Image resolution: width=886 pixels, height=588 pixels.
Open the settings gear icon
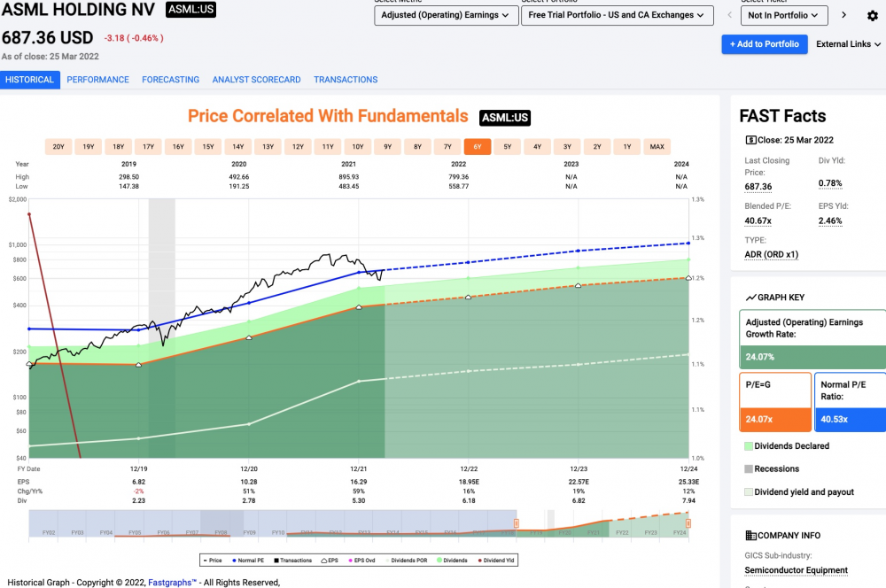coord(873,16)
